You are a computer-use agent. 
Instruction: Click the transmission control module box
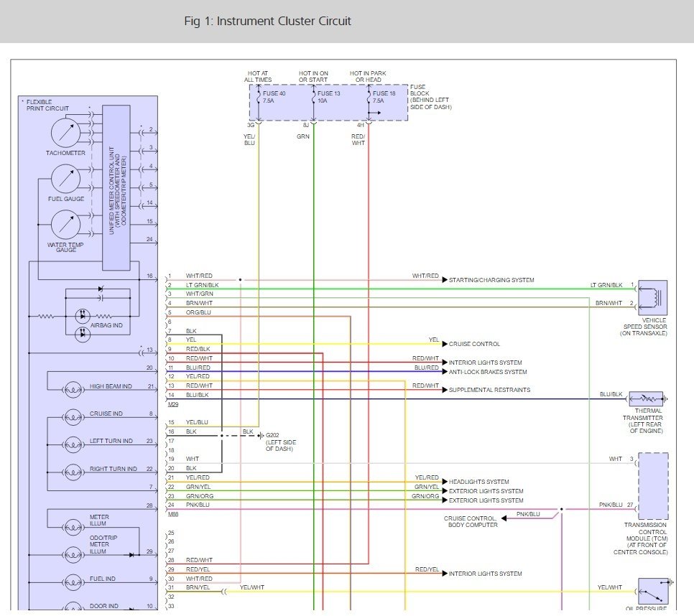point(652,486)
